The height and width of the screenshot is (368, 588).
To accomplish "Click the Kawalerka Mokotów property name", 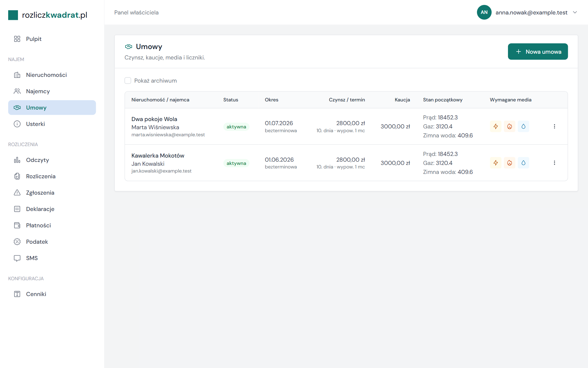I will pos(158,156).
